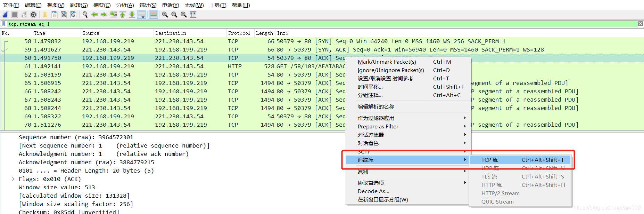
Task: Sort by the Source column header
Action: pos(117,33)
